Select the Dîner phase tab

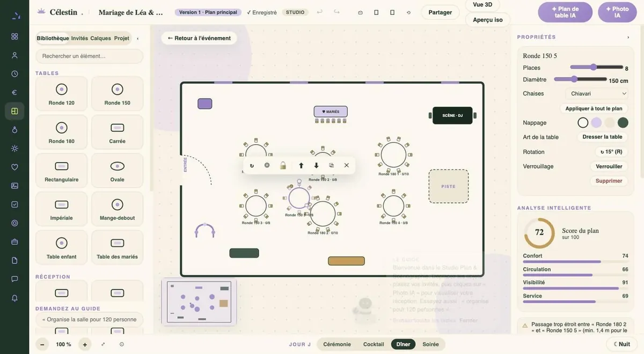(403, 344)
